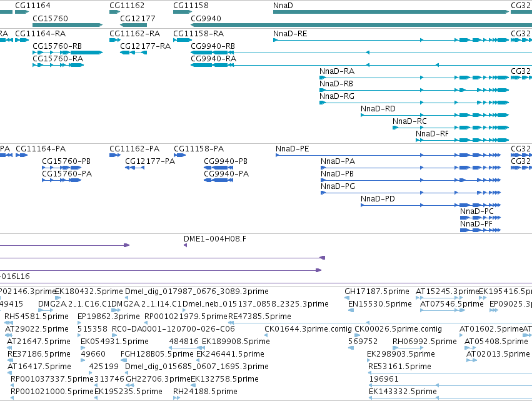Select protein CG12177-PA

point(150,161)
